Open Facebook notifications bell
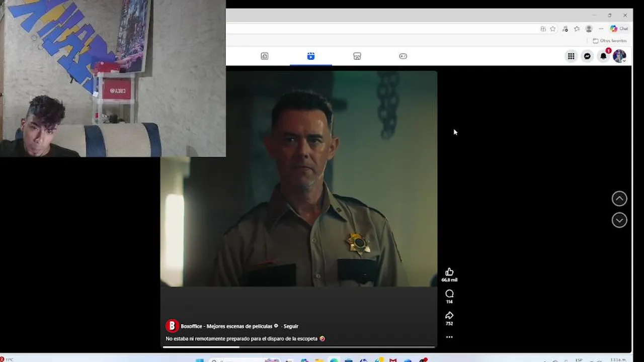 click(603, 56)
